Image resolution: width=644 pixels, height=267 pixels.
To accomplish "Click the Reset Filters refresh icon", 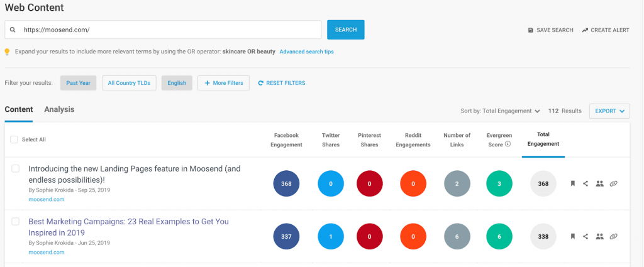I will 260,83.
